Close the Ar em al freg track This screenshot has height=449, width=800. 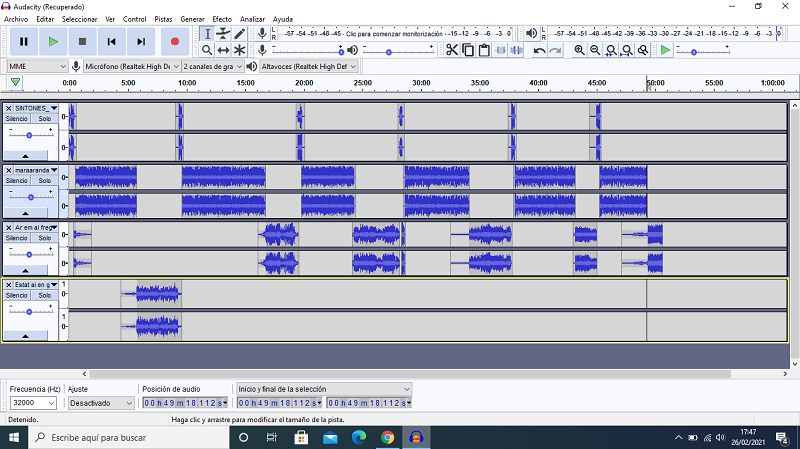pos(9,227)
